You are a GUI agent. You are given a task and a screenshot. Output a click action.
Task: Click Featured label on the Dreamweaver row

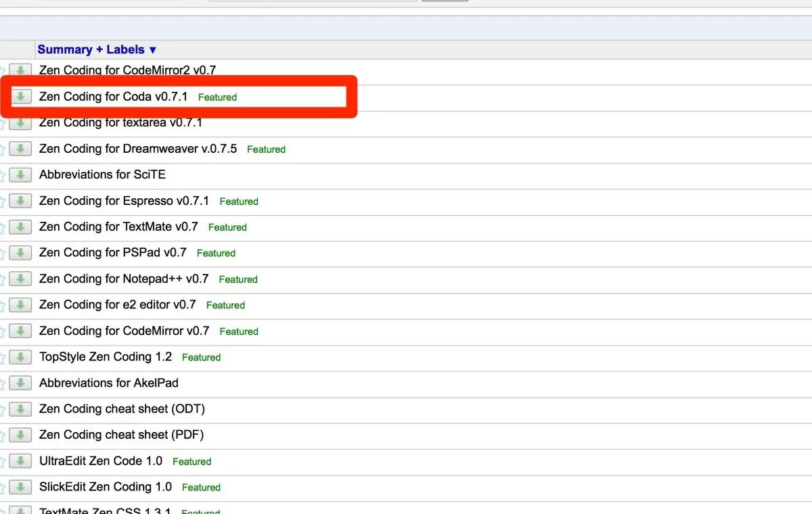(x=266, y=149)
